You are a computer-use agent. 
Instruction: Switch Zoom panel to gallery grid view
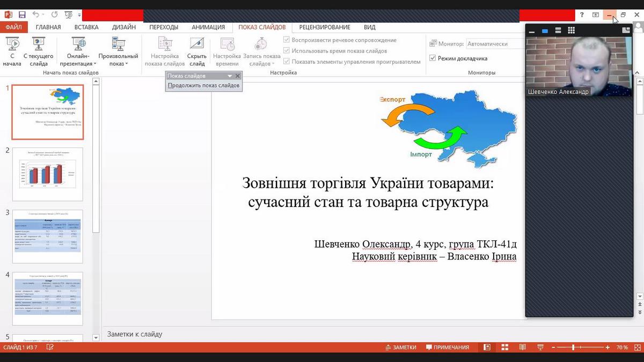click(571, 31)
